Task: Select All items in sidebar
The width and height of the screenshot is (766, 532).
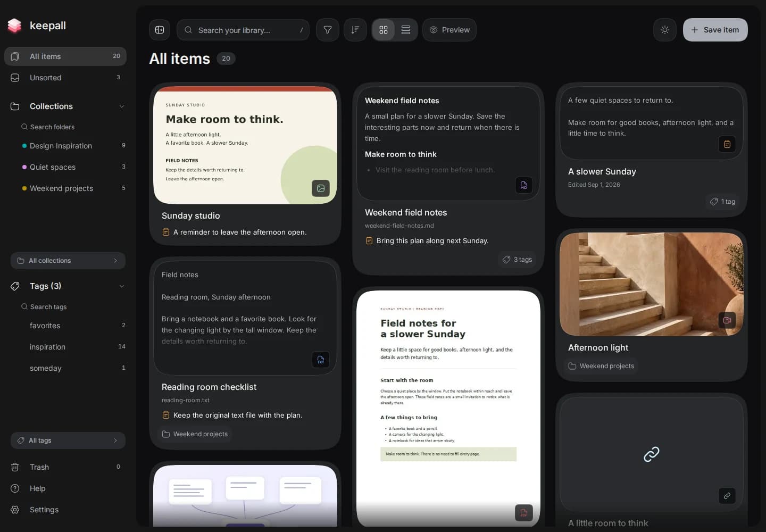Action: pyautogui.click(x=65, y=56)
